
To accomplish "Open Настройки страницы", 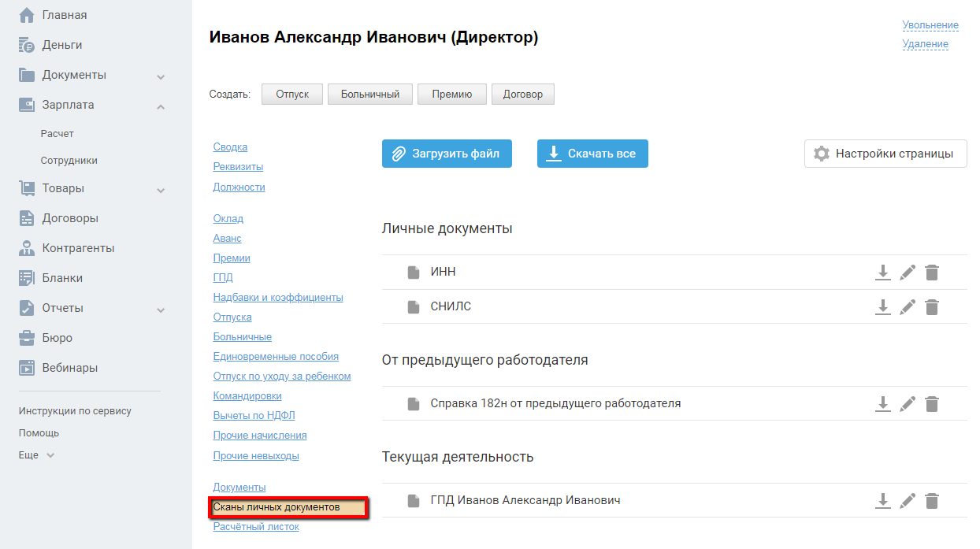I will [885, 154].
